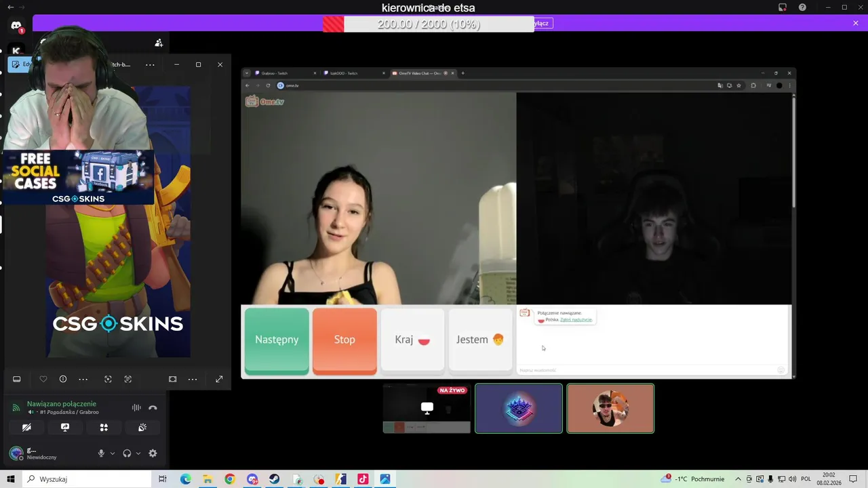Image resolution: width=868 pixels, height=488 pixels.
Task: Open the second three-dots menu near fullscreen
Action: point(193,379)
